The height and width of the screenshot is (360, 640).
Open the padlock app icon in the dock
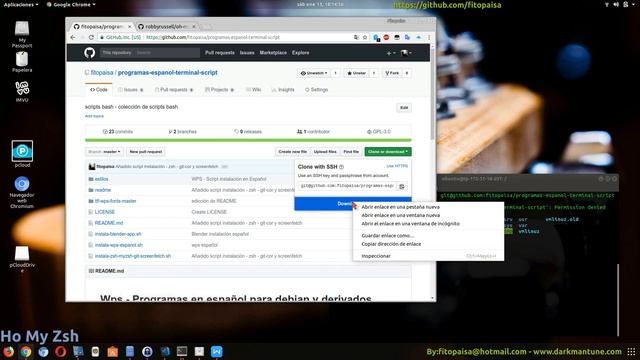[147, 351]
